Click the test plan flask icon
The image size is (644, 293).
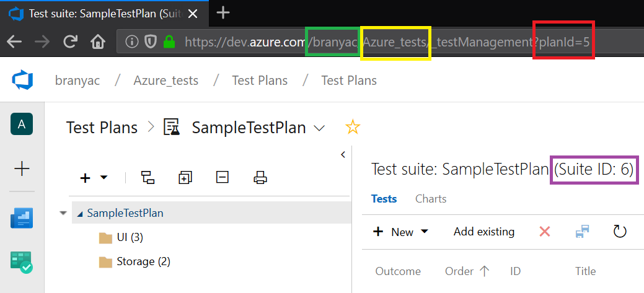click(x=172, y=127)
